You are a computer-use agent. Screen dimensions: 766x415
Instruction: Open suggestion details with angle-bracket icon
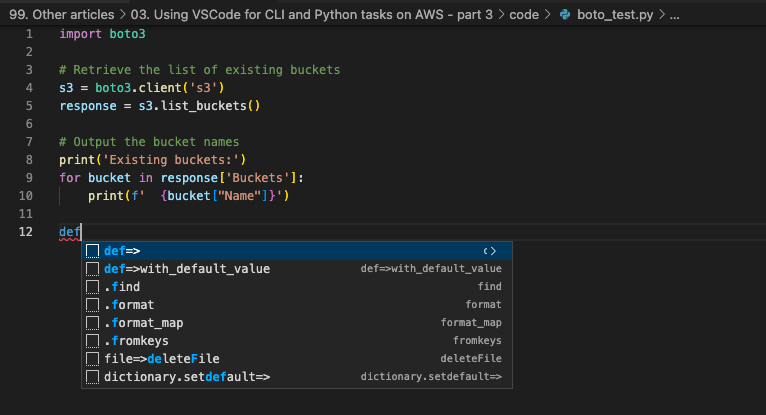(x=489, y=251)
